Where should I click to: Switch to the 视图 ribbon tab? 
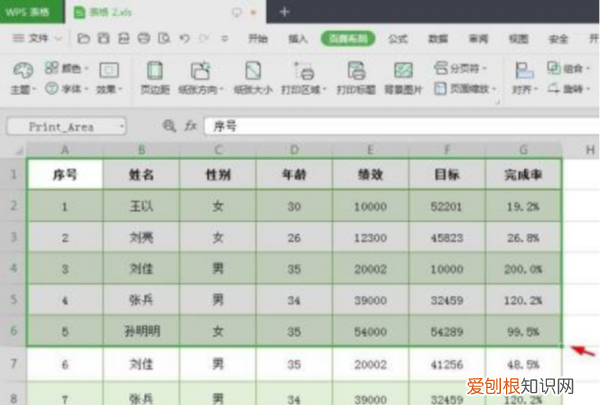(518, 38)
